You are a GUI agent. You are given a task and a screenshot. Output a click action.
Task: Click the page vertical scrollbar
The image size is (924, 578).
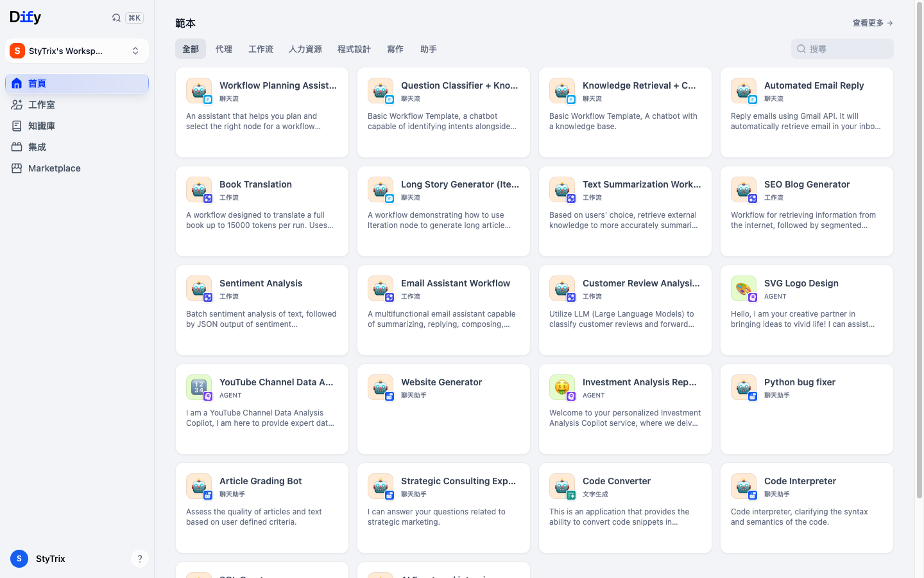920,250
